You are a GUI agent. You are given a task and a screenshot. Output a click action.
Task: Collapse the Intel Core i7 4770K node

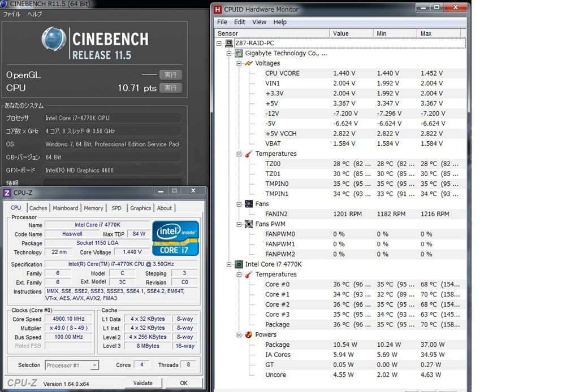click(230, 264)
